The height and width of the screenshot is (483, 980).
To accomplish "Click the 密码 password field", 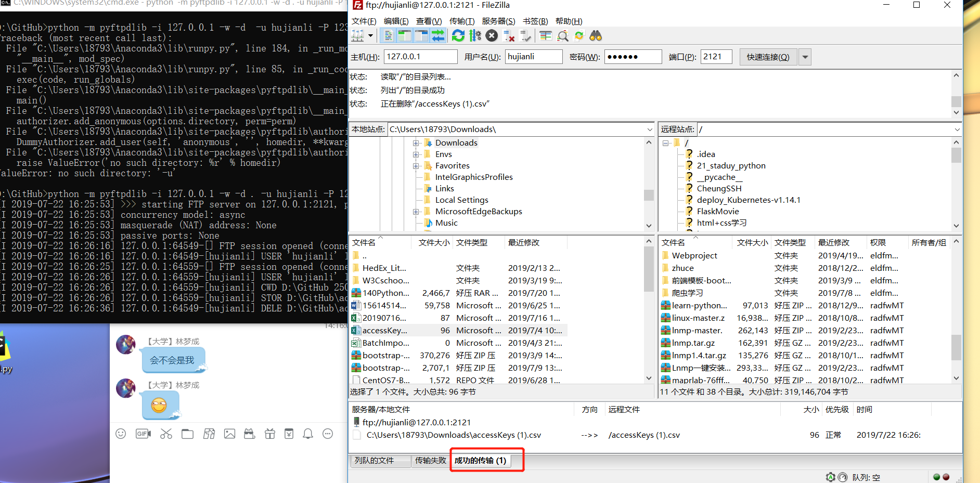I will point(633,57).
